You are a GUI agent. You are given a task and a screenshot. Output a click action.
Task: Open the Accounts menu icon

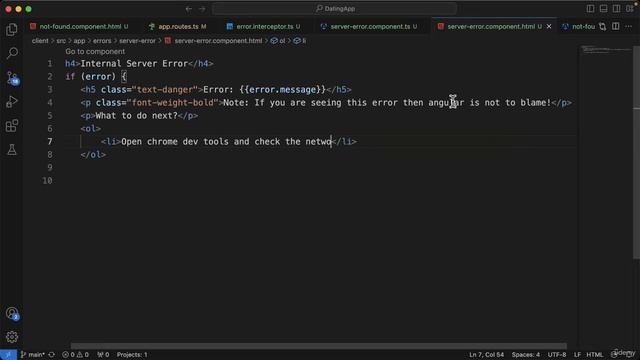point(12,313)
